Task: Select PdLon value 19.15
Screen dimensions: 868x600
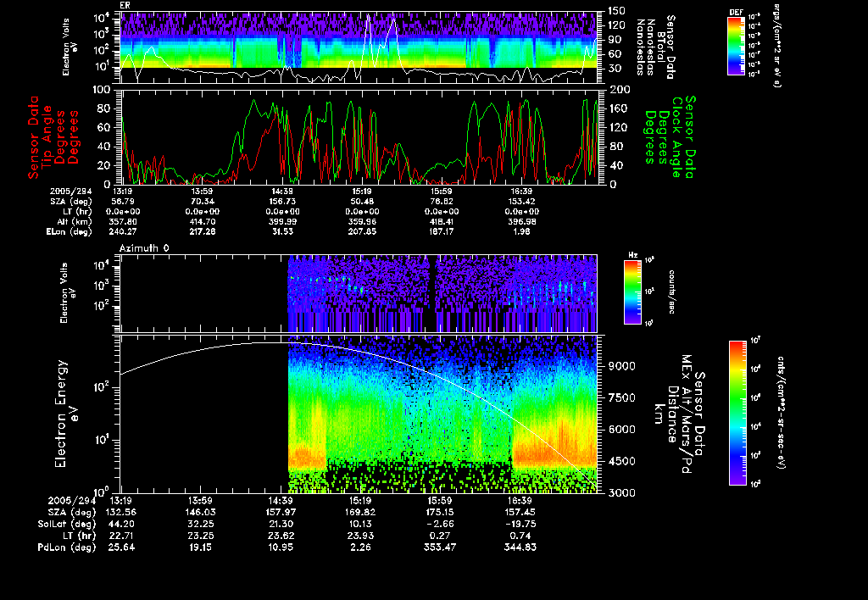Action: tap(201, 547)
